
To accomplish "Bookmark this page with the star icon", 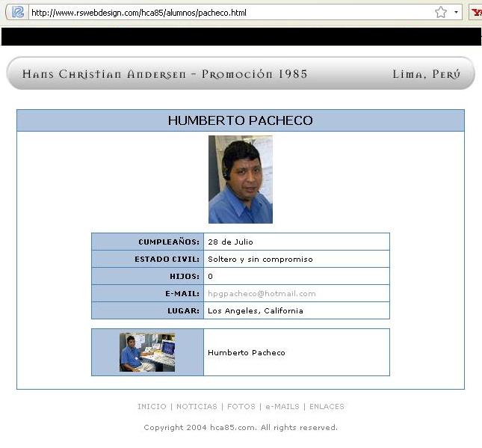I will pyautogui.click(x=440, y=12).
